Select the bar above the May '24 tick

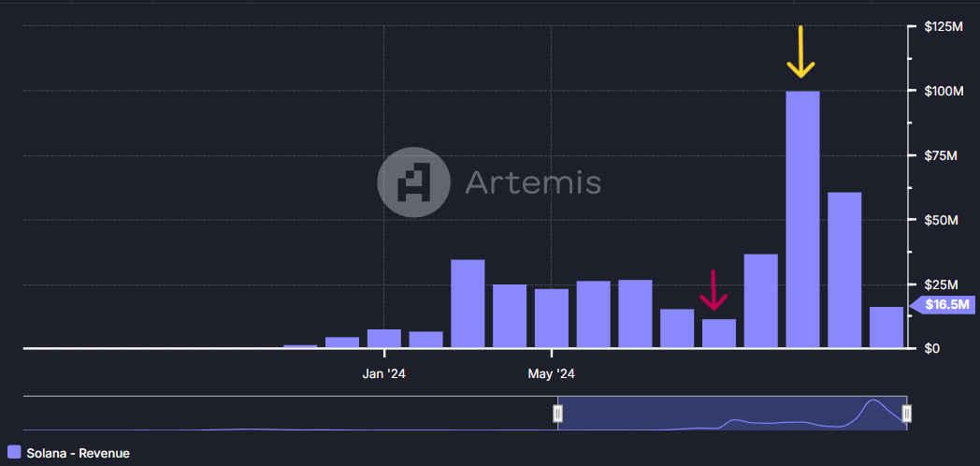click(552, 319)
